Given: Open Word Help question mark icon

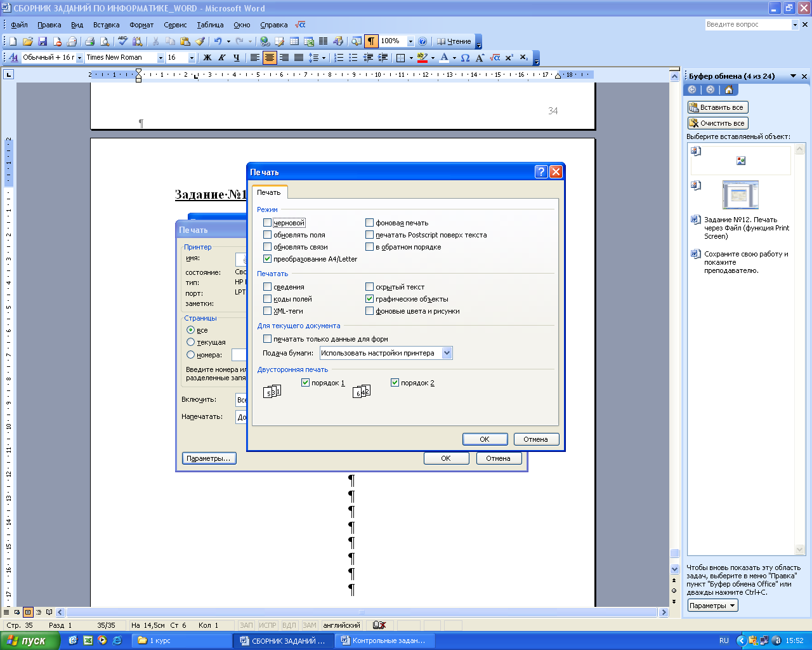Looking at the screenshot, I should tap(422, 41).
